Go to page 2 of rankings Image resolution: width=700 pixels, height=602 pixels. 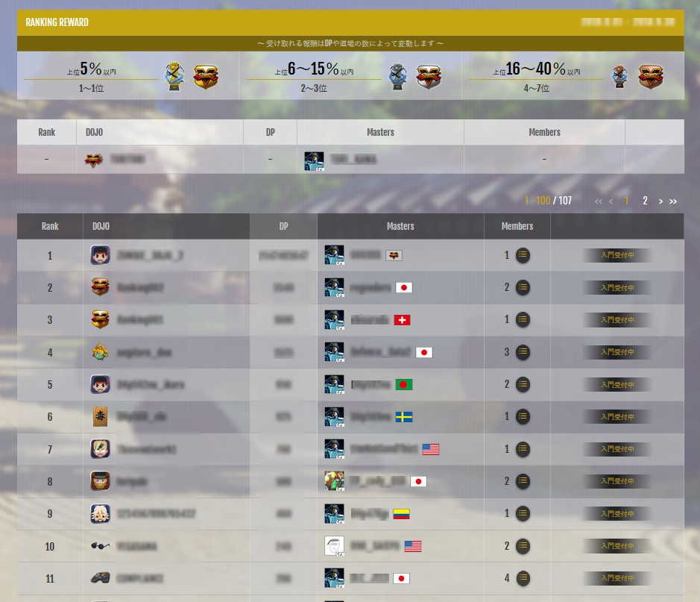tap(645, 201)
